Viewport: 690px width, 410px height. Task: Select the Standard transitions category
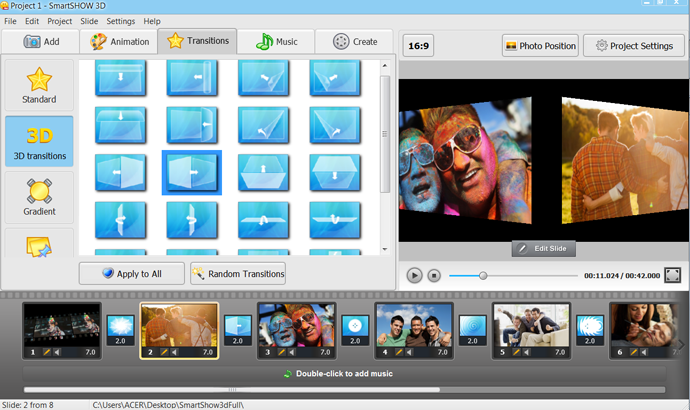39,85
